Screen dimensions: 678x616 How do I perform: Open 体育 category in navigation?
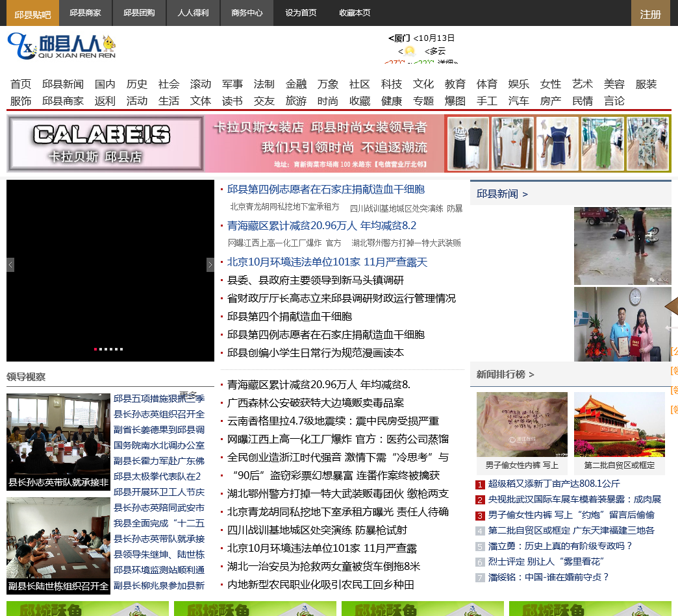pyautogui.click(x=487, y=84)
